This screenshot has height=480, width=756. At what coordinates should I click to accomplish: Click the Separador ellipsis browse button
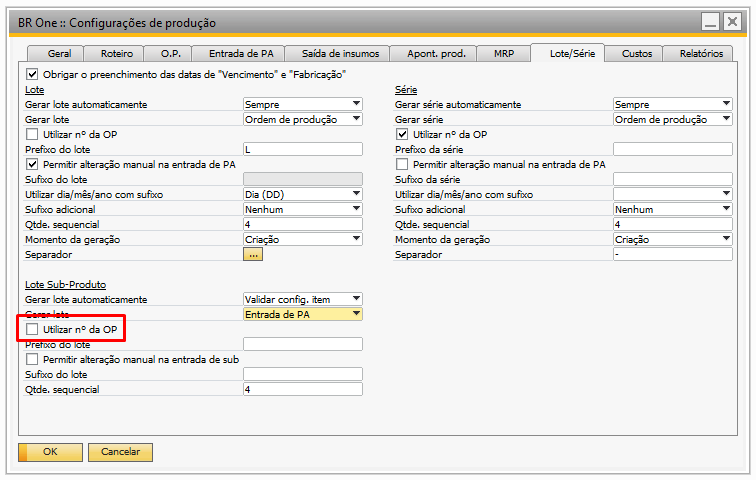[253, 255]
